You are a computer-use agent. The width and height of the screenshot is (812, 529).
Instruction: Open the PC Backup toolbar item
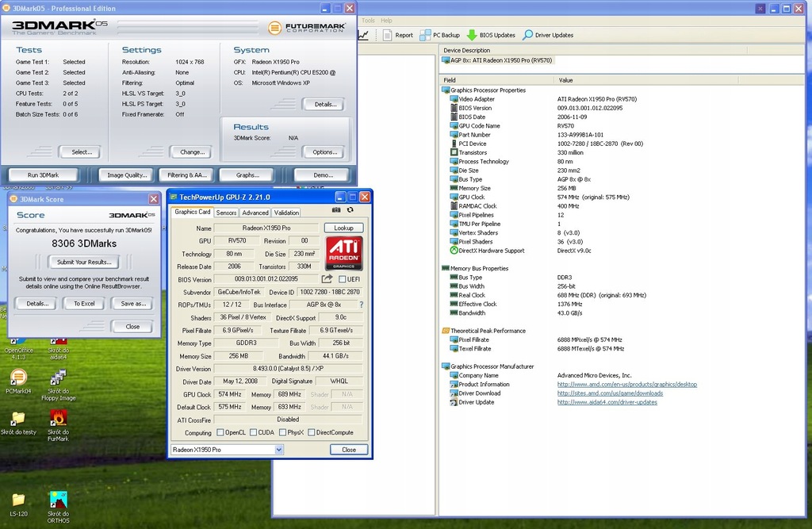(440, 35)
